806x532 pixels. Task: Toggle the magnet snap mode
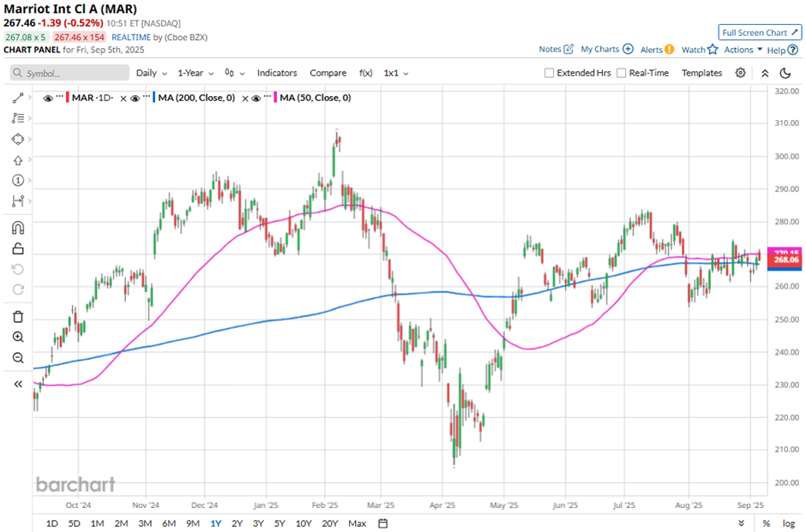(18, 228)
